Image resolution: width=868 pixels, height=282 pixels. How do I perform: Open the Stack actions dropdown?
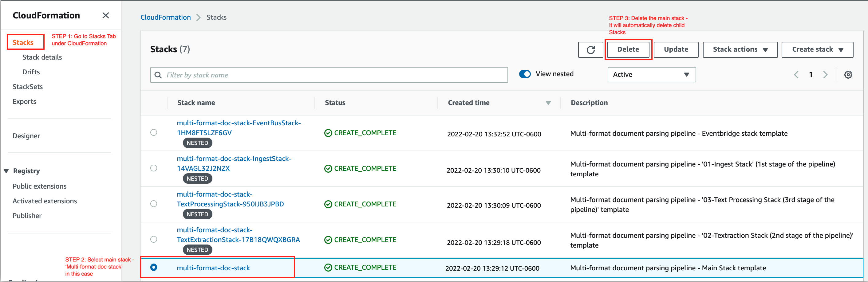[740, 50]
